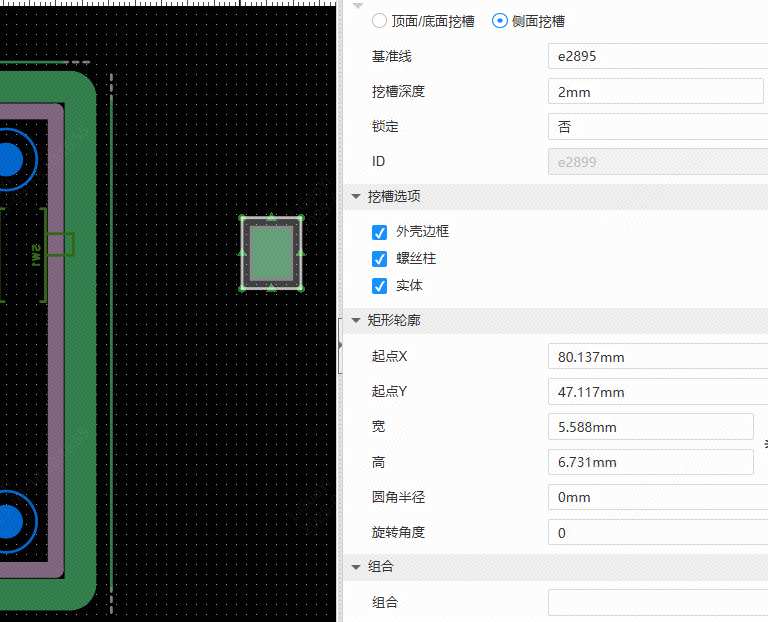The width and height of the screenshot is (768, 622).
Task: Click the 圆角半径 input field
Action: point(657,497)
